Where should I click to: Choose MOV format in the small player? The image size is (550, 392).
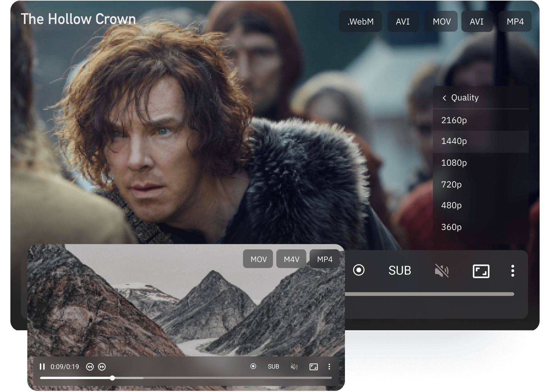coord(258,259)
